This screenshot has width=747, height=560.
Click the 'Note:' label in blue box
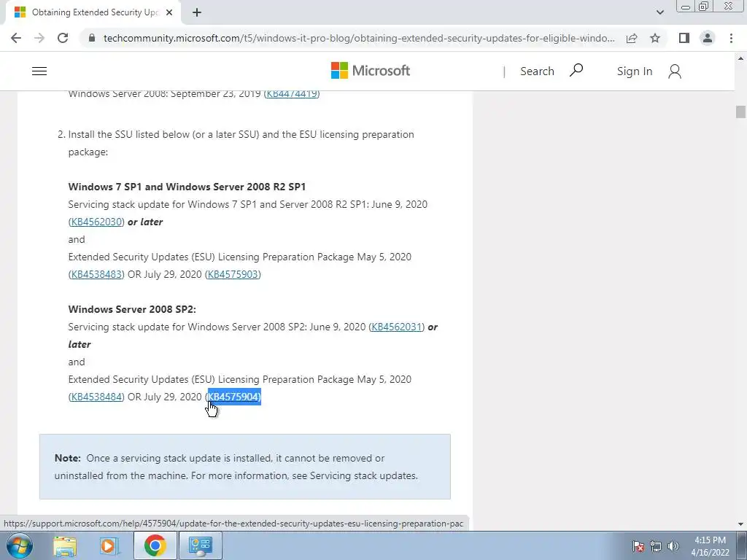click(68, 458)
